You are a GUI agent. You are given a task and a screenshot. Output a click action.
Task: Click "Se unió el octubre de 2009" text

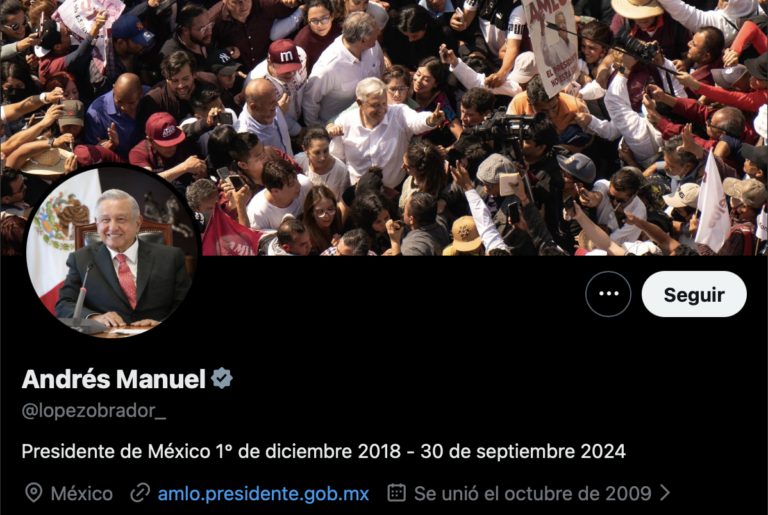point(532,493)
